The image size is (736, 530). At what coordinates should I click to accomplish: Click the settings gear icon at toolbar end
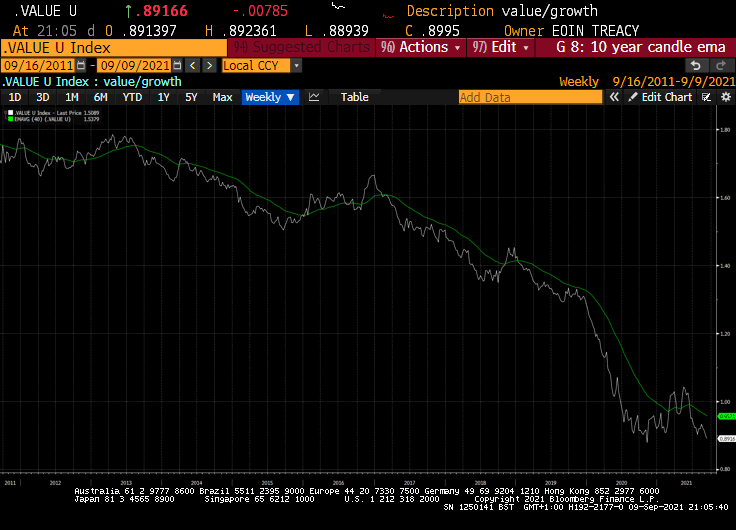(x=723, y=97)
